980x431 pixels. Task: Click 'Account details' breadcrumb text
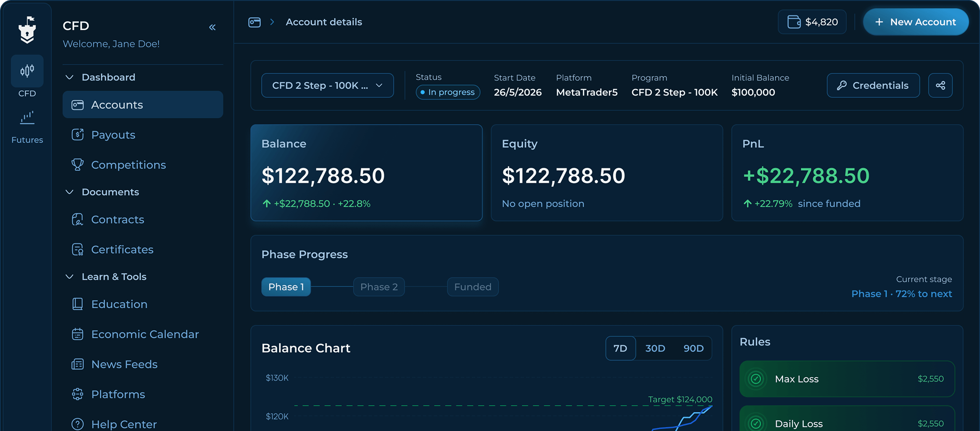pyautogui.click(x=324, y=22)
